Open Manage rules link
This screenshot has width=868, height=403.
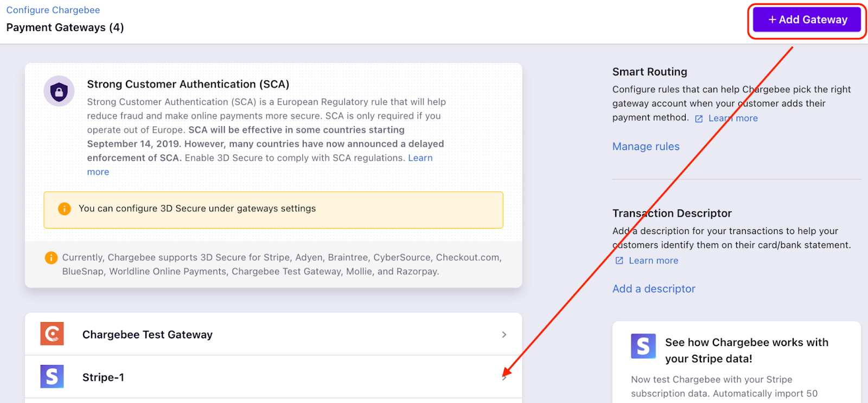[646, 147]
